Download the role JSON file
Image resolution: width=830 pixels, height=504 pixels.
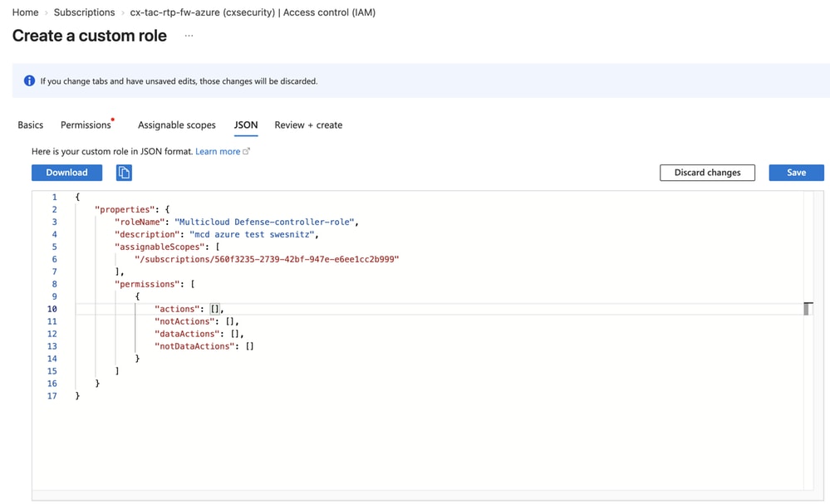click(x=66, y=173)
